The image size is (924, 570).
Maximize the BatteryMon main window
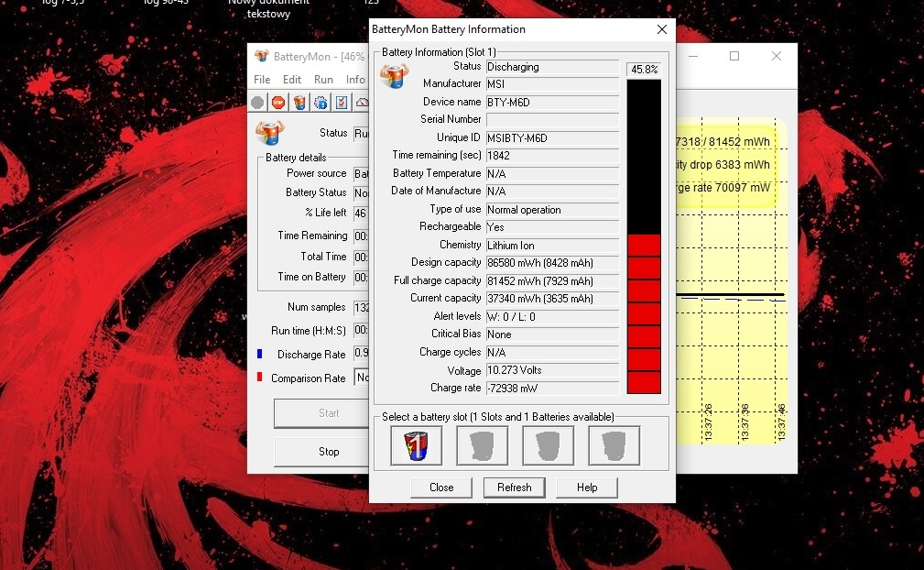(x=734, y=56)
